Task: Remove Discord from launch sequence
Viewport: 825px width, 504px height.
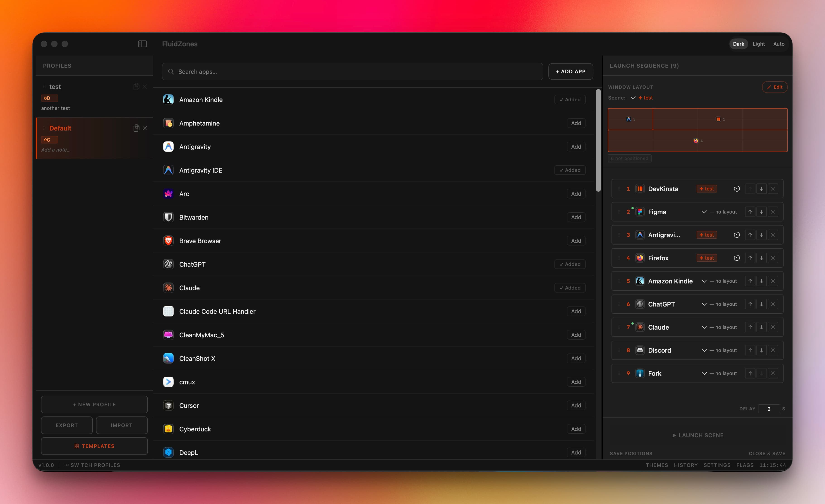Action: [x=773, y=350]
